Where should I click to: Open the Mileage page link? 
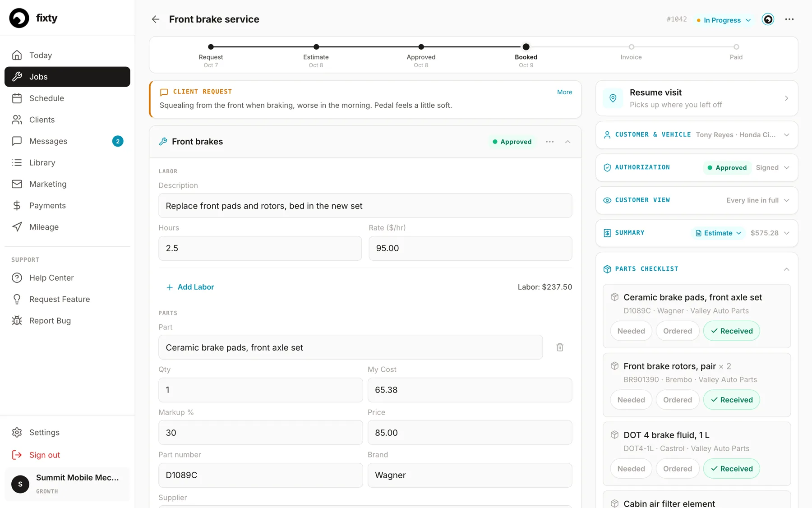(67, 227)
